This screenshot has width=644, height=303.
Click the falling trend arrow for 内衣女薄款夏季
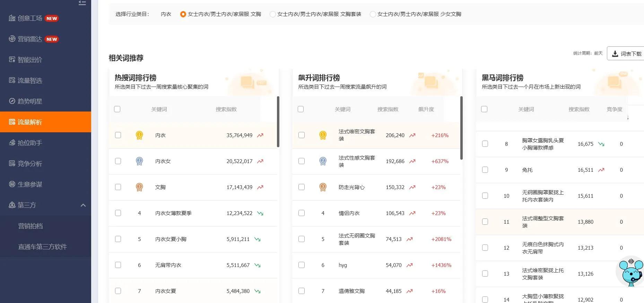tap(260, 213)
